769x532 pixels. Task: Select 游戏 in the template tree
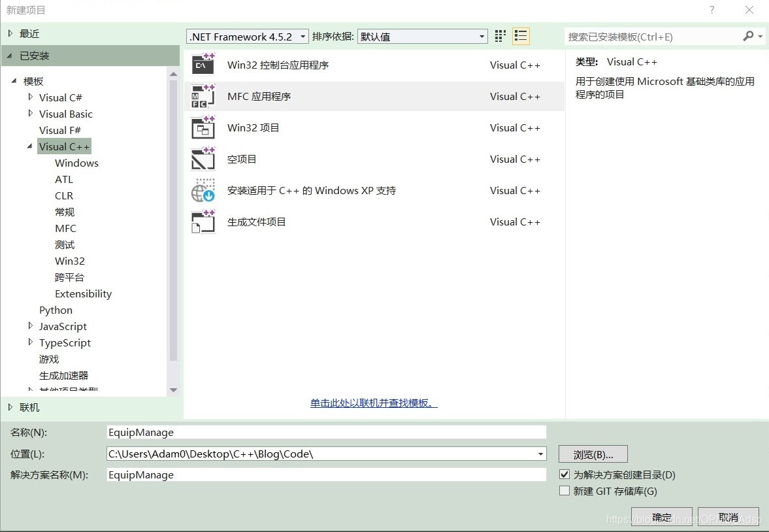point(49,359)
